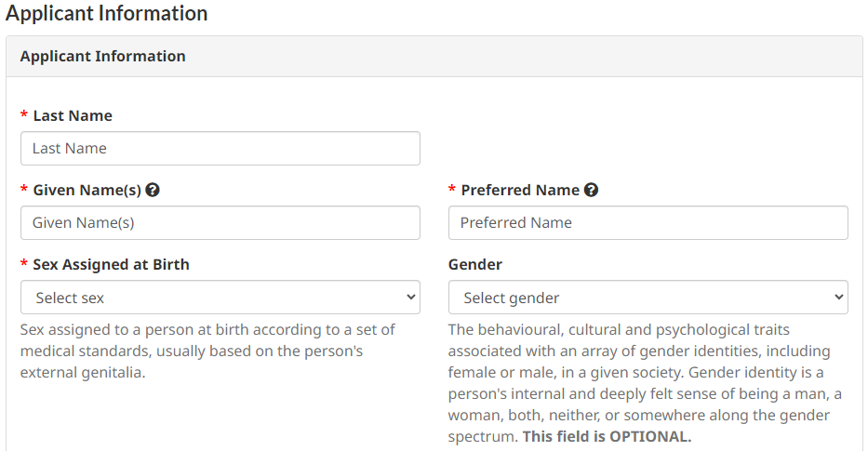Viewport: 868px width, 451px height.
Task: Click the large Applicant Information page heading
Action: [x=107, y=14]
